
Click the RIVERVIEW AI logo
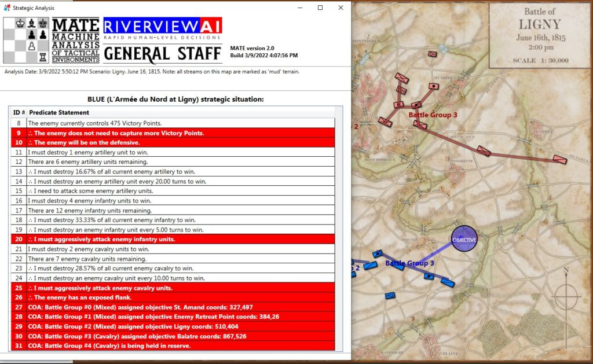pyautogui.click(x=161, y=24)
